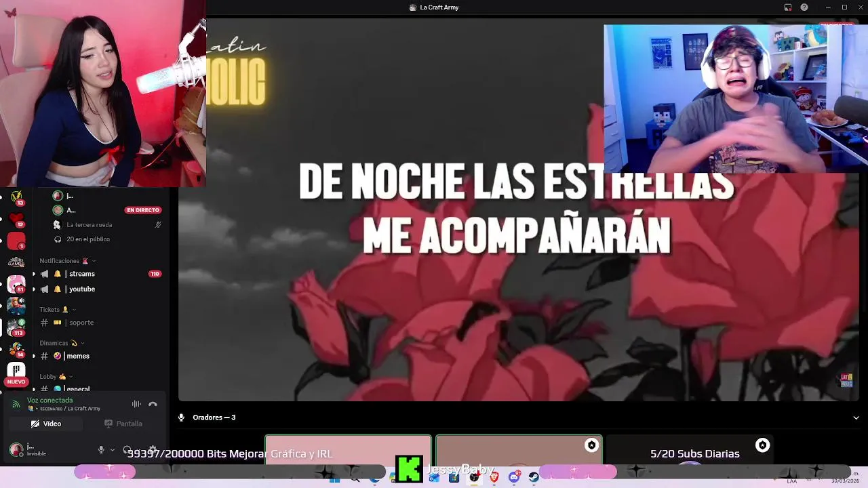Select the first pink speaker tile

(348, 450)
